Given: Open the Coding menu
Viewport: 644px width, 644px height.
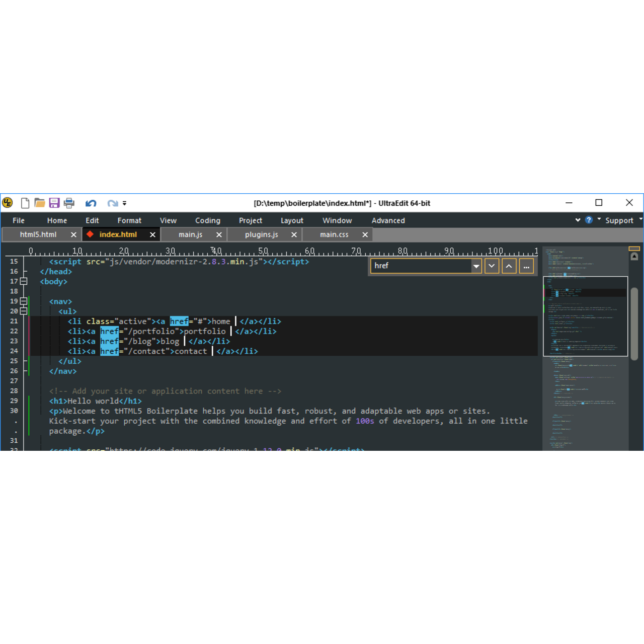Looking at the screenshot, I should click(x=208, y=220).
